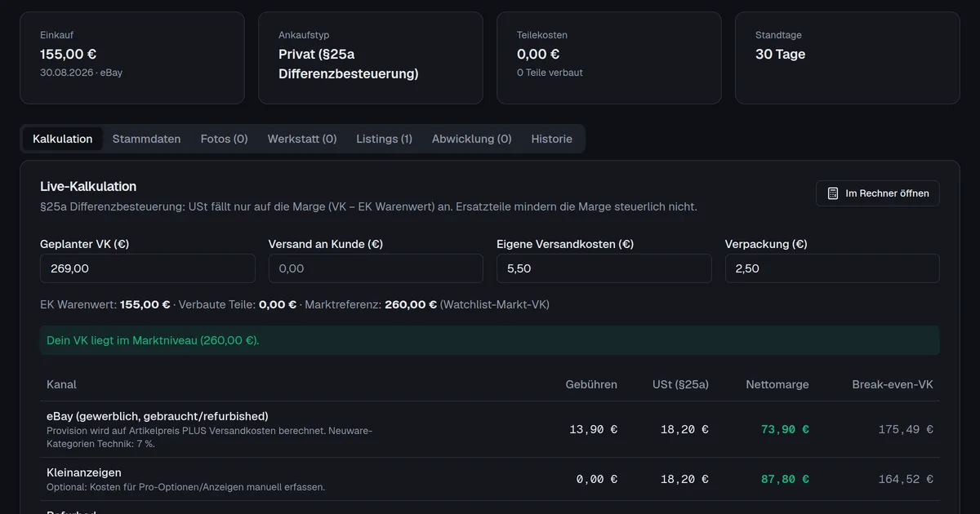Click calculator icon in Im Rechner öffnen button

[833, 193]
